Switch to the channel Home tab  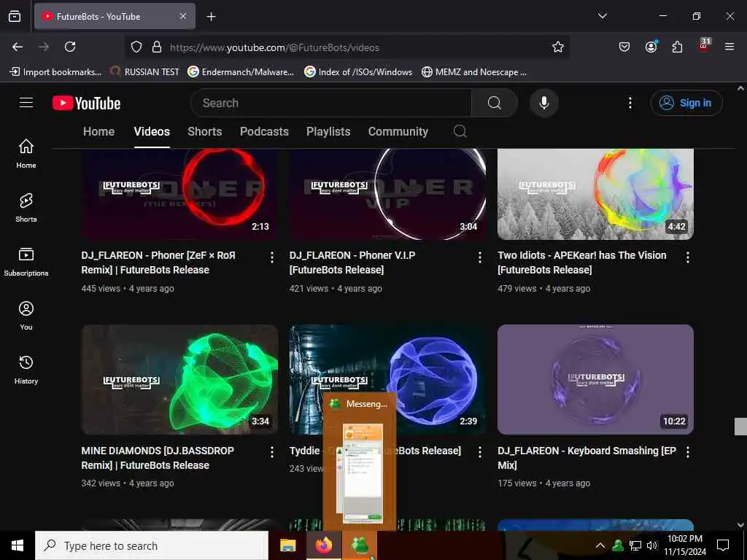click(98, 131)
